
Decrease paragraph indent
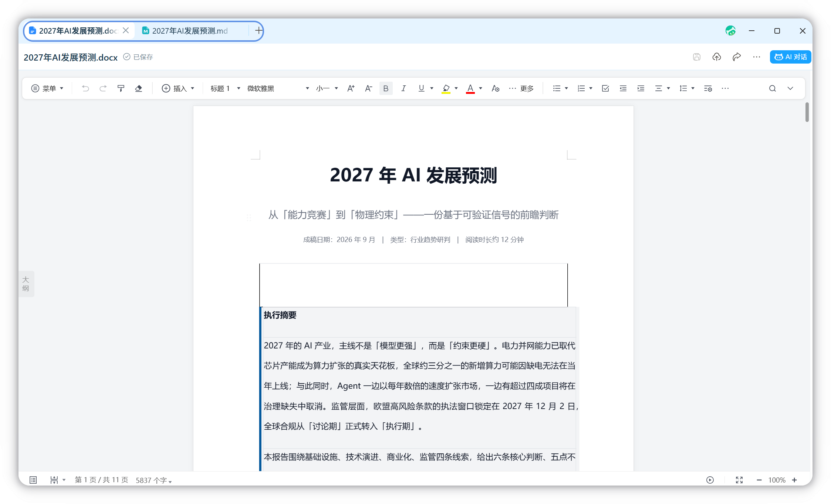(623, 88)
